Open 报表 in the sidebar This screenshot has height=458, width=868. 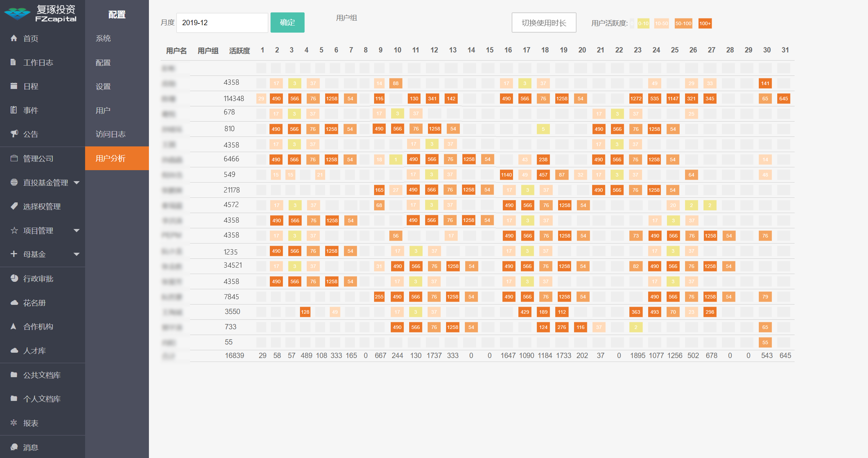pos(31,423)
